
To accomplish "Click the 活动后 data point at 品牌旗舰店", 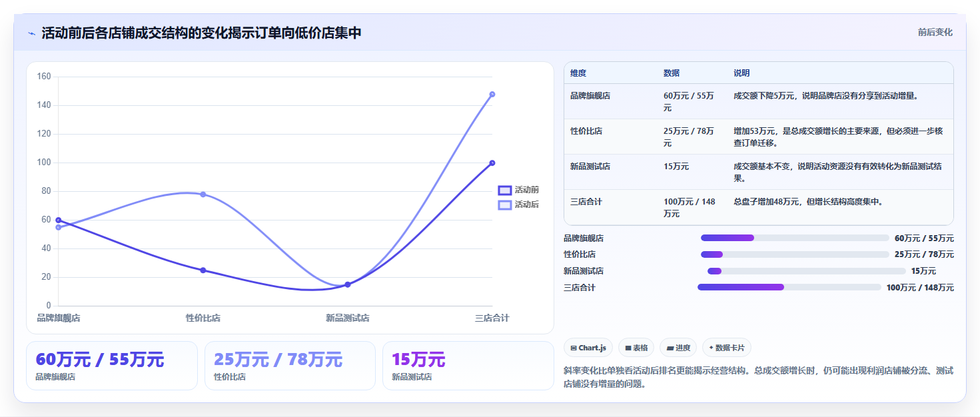I will tap(59, 227).
